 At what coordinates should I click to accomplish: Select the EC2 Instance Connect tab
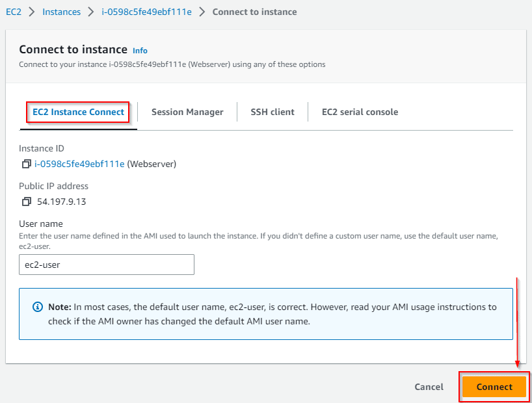coord(77,112)
